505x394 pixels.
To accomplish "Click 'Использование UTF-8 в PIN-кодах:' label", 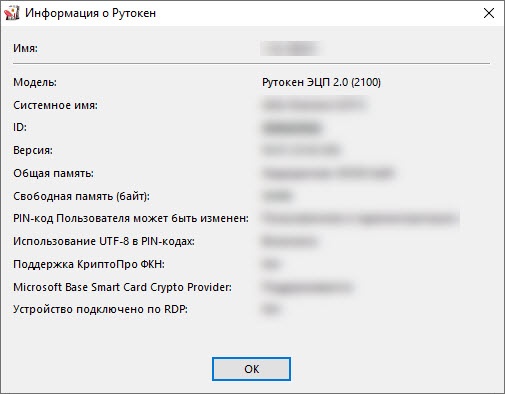I will pyautogui.click(x=104, y=241).
